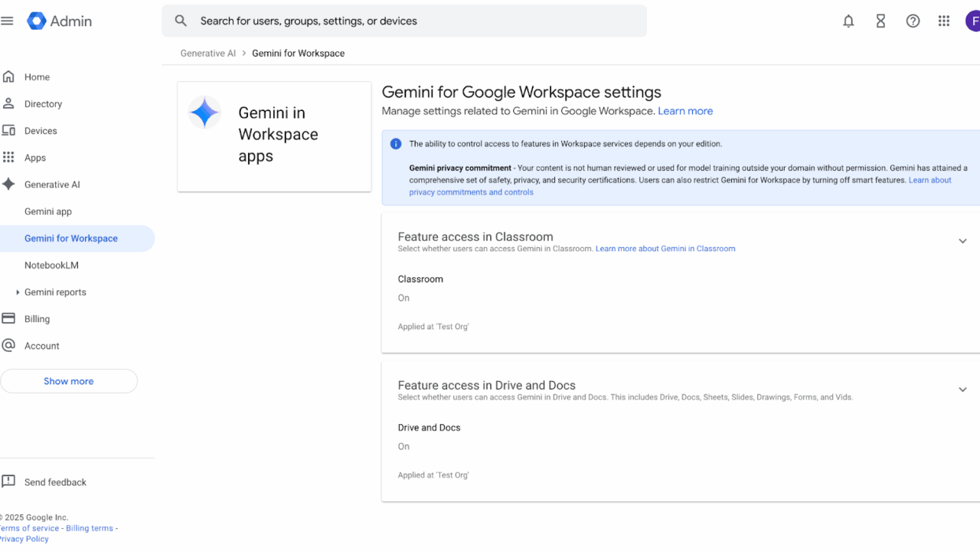Viewport: 980px width, 551px height.
Task: Open the help question mark icon
Action: [913, 21]
